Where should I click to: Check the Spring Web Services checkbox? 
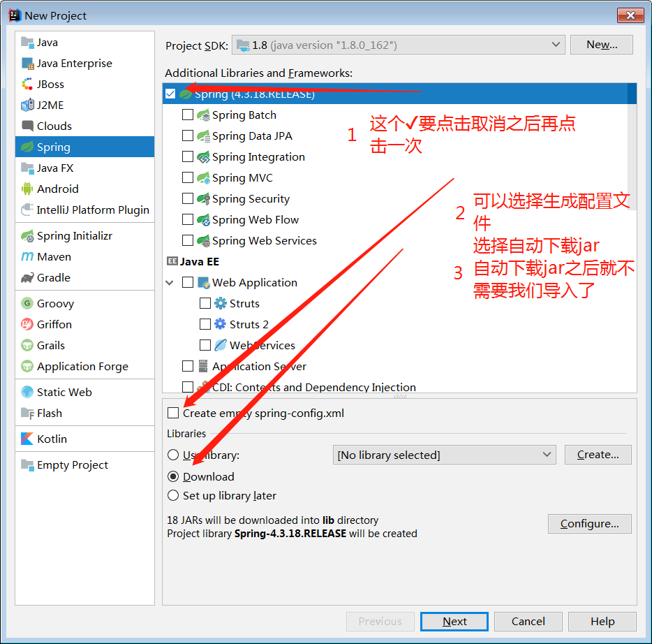pyautogui.click(x=188, y=240)
